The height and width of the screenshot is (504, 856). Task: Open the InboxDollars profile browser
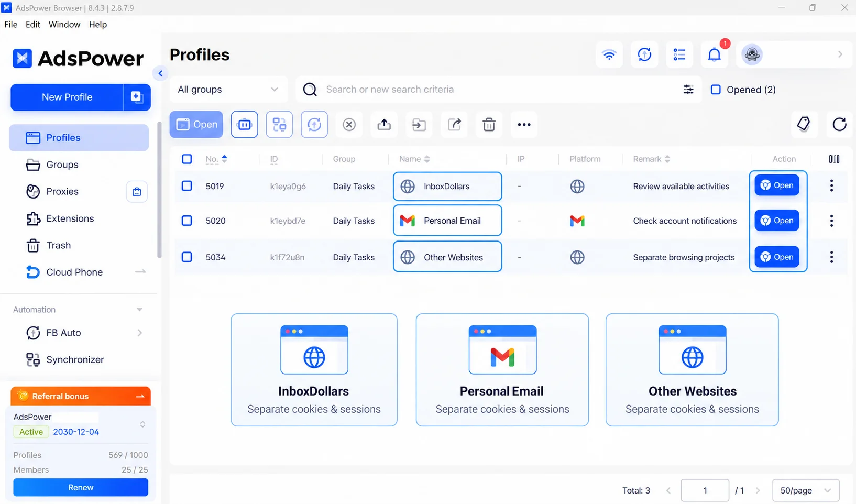[777, 185]
